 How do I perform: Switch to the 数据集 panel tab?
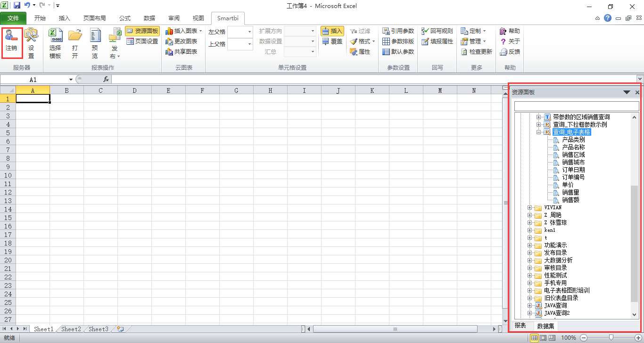[545, 326]
